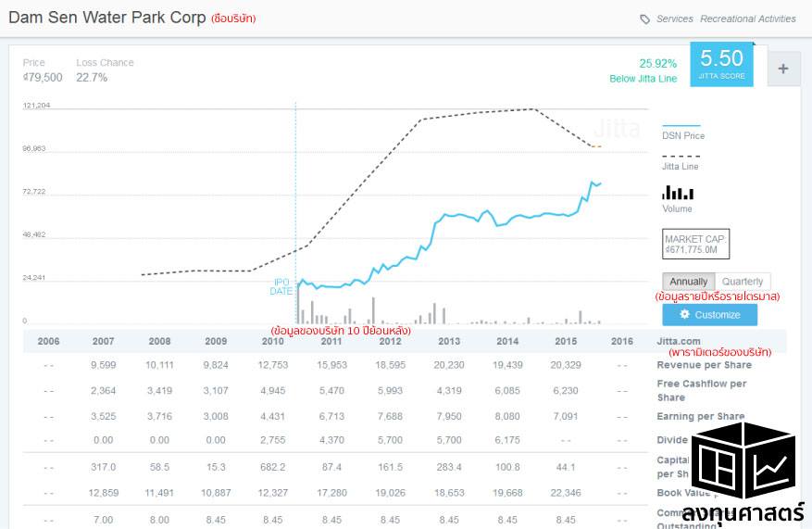Select the 2007 column header
The width and height of the screenshot is (812, 529).
103,341
